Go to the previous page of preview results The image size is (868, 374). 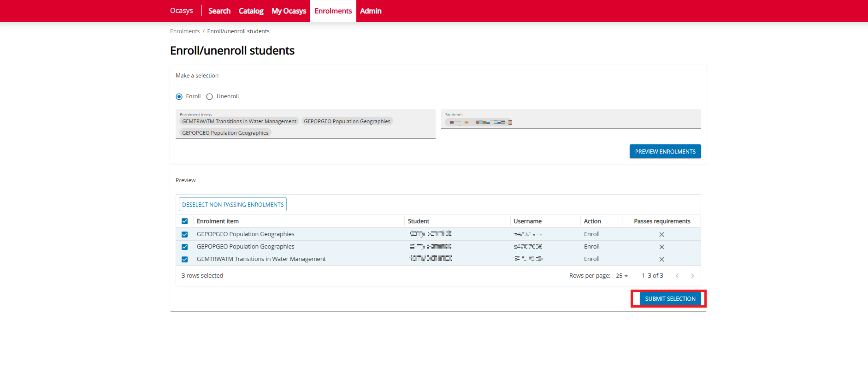(677, 276)
